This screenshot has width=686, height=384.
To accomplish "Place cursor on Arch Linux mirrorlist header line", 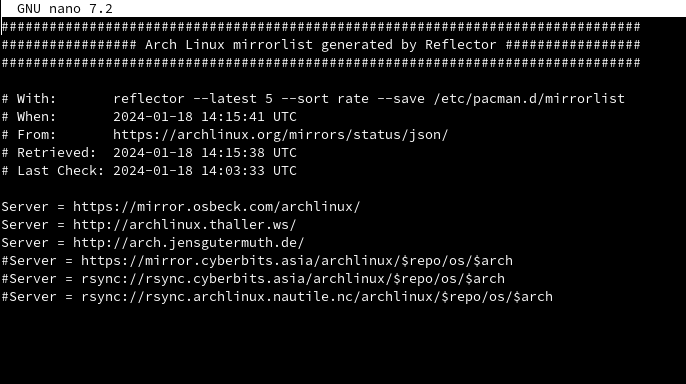I will point(321,45).
